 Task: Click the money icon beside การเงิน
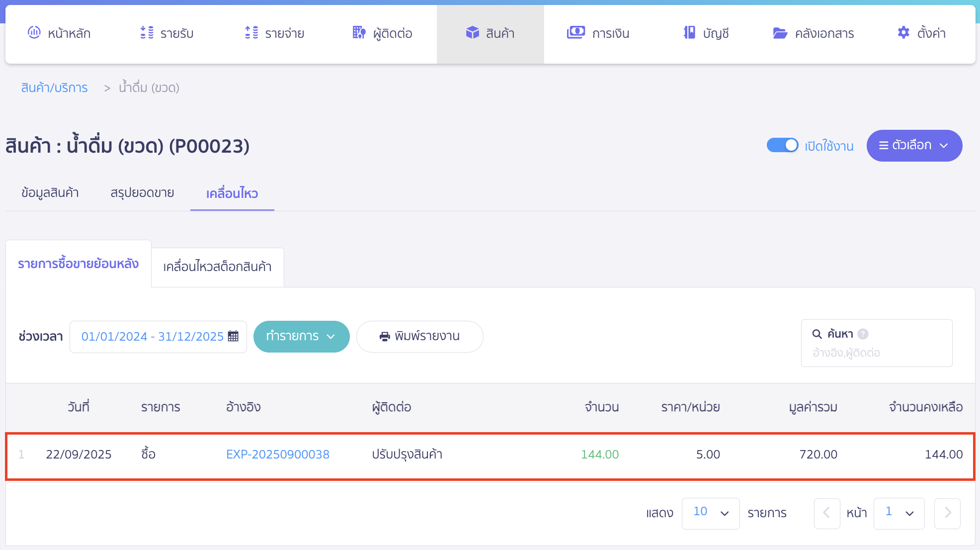pyautogui.click(x=575, y=33)
